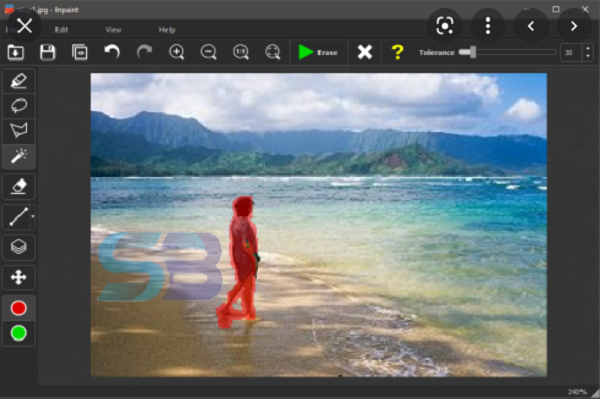
Task: Zoom in on the image
Action: pos(176,52)
